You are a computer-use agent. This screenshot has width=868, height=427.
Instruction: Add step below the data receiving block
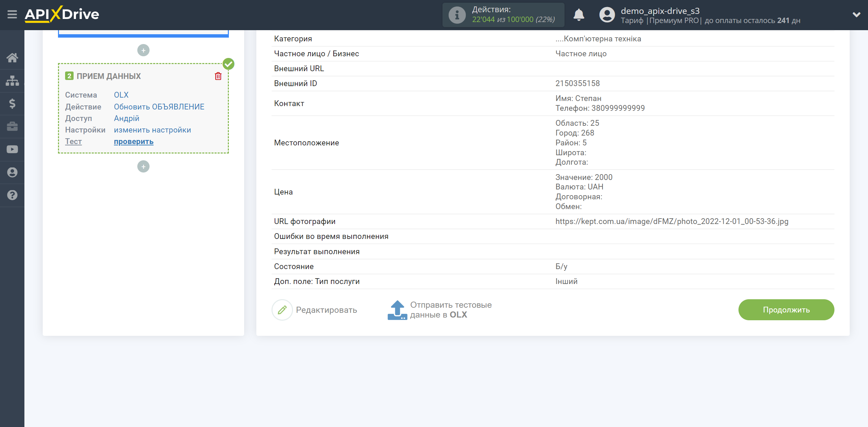[143, 166]
